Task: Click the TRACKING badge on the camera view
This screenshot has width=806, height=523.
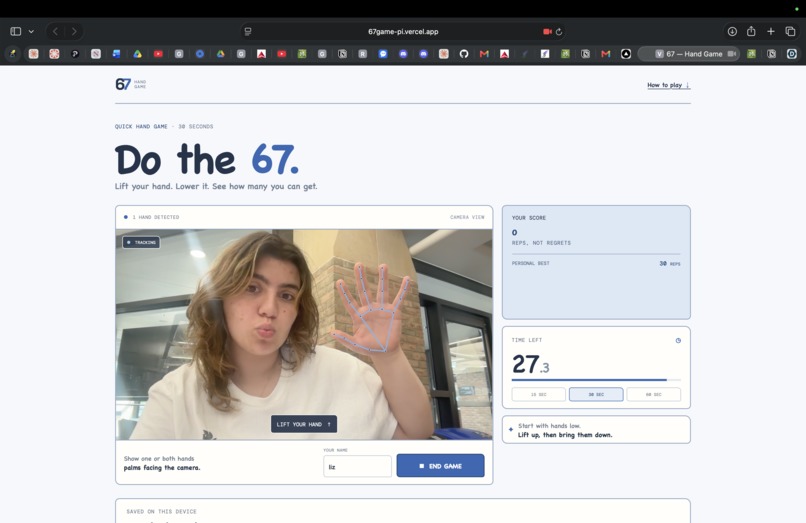Action: tap(141, 242)
